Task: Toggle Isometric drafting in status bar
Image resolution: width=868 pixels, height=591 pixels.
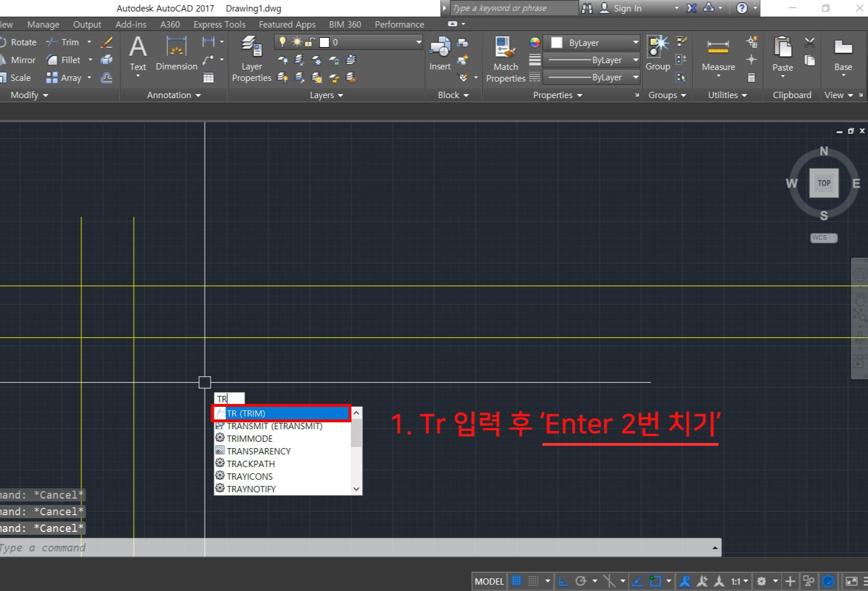Action: [x=609, y=581]
